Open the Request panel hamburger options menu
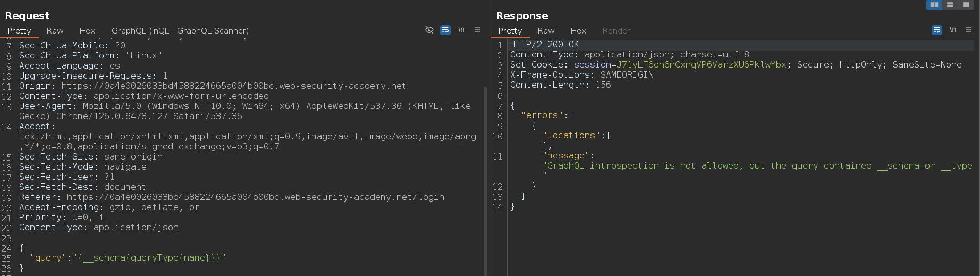Viewport: 980px width, 276px height. [x=477, y=30]
